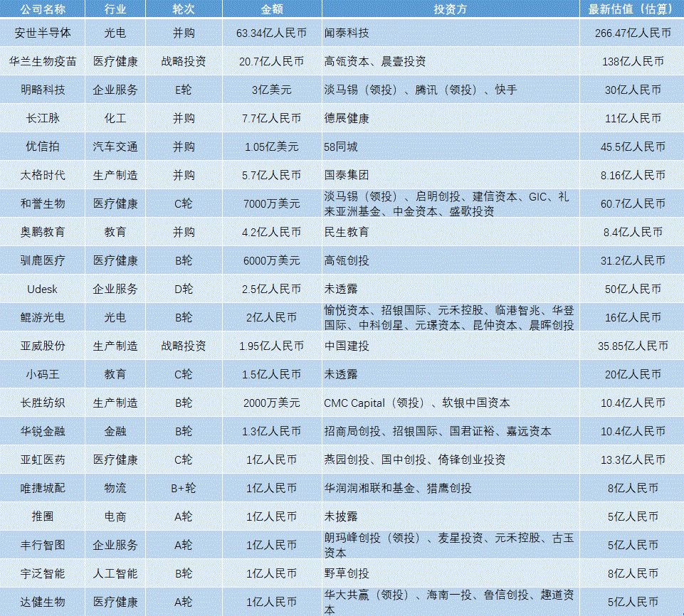This screenshot has width=684, height=616.
Task: Click company name 明略科技
Action: pos(42,90)
